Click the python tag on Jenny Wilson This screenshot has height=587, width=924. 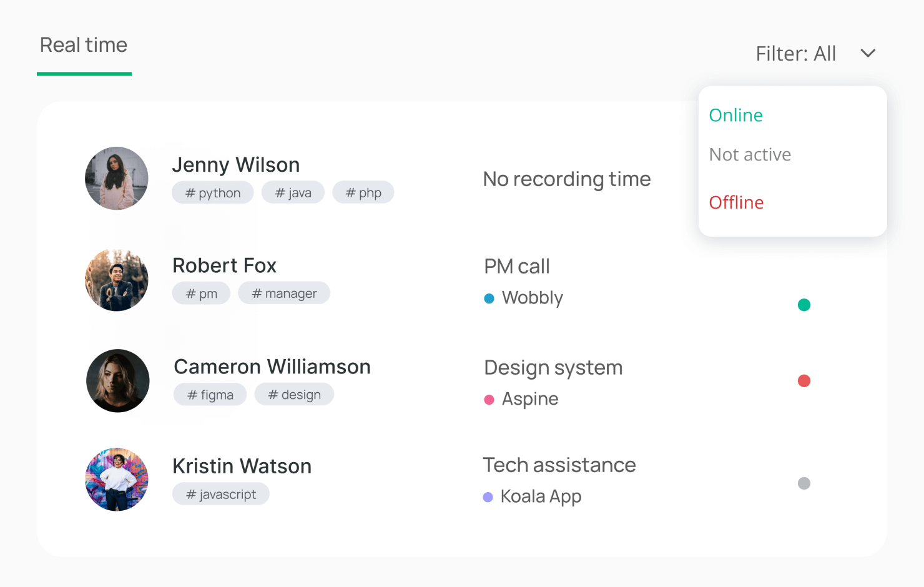pyautogui.click(x=213, y=193)
